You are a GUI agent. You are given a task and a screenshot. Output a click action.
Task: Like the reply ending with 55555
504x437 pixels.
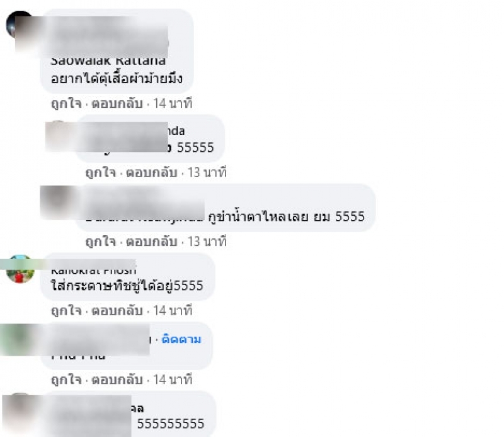[x=101, y=173]
